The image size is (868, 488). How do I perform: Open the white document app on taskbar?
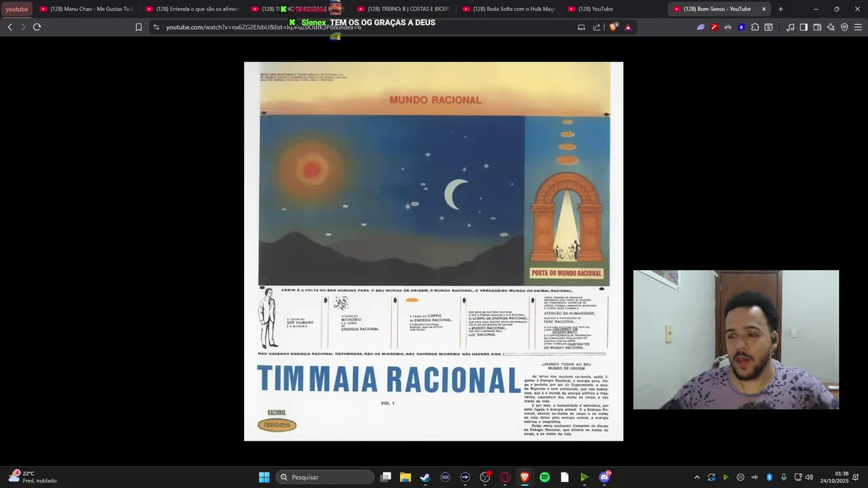(x=564, y=477)
